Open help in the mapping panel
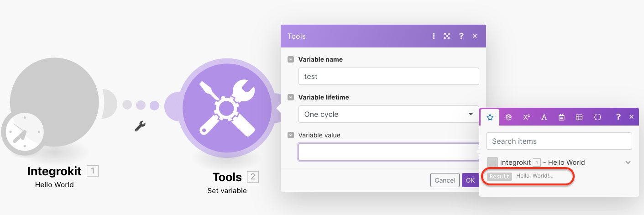 pos(618,117)
